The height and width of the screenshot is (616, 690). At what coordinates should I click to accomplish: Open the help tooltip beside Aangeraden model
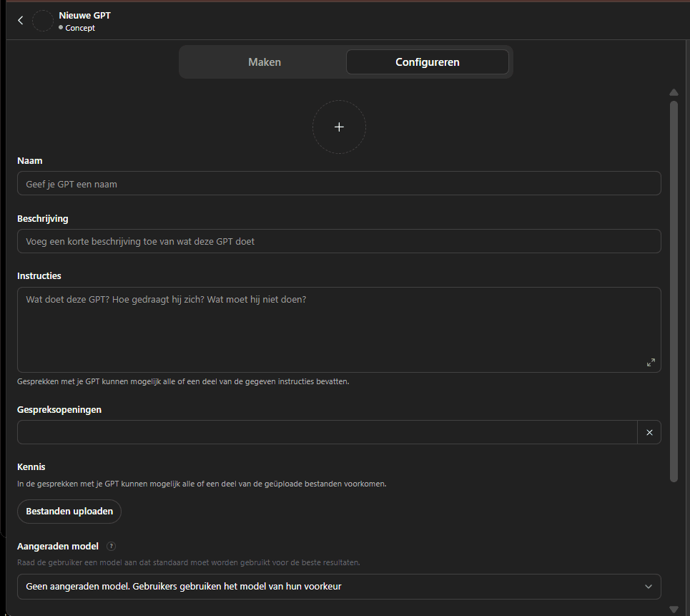111,546
